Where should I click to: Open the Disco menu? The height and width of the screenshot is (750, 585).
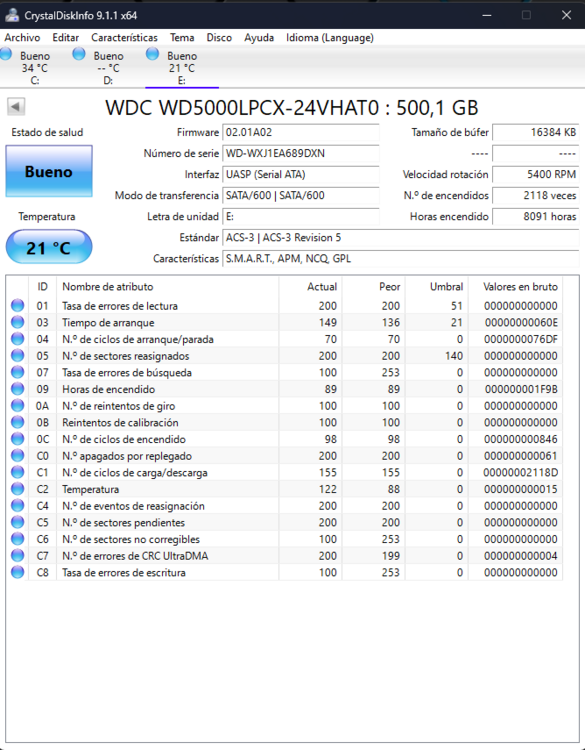[219, 37]
